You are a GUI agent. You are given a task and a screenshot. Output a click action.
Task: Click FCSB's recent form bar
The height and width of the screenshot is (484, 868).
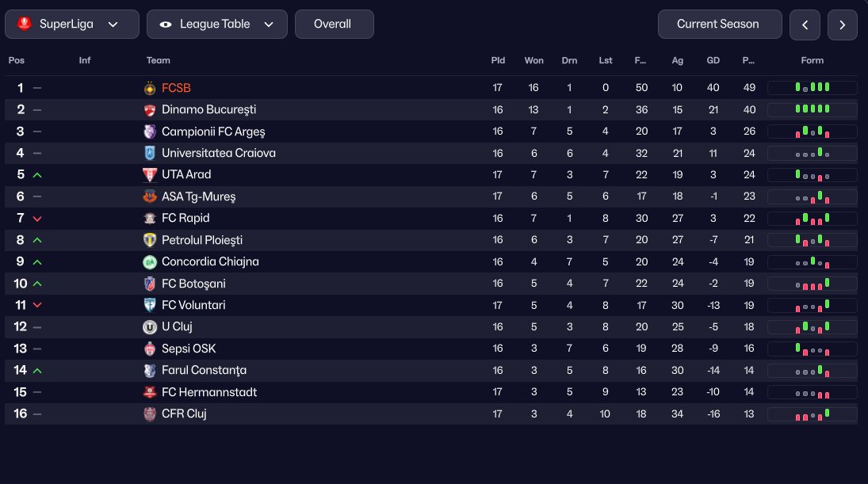[812, 88]
